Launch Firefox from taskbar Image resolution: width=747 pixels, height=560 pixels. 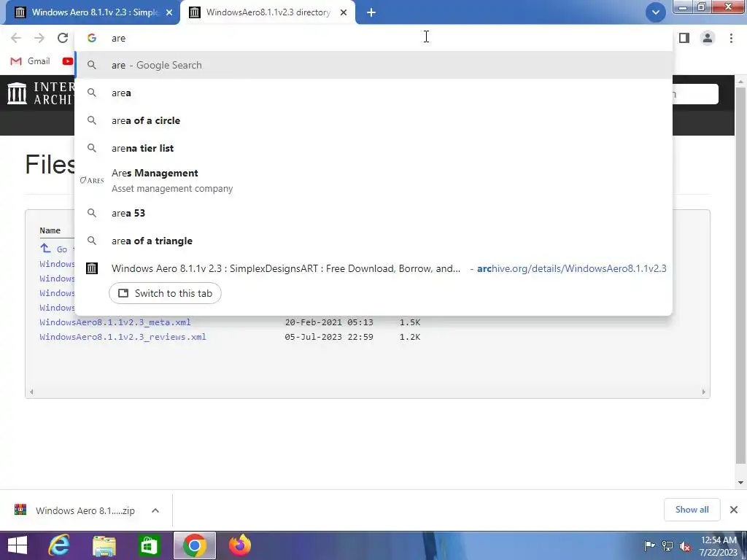tap(239, 545)
